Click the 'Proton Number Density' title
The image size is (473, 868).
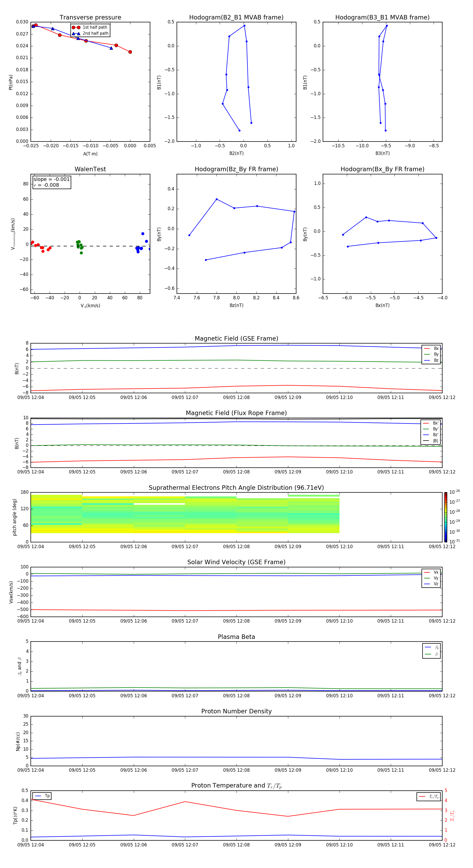click(236, 711)
